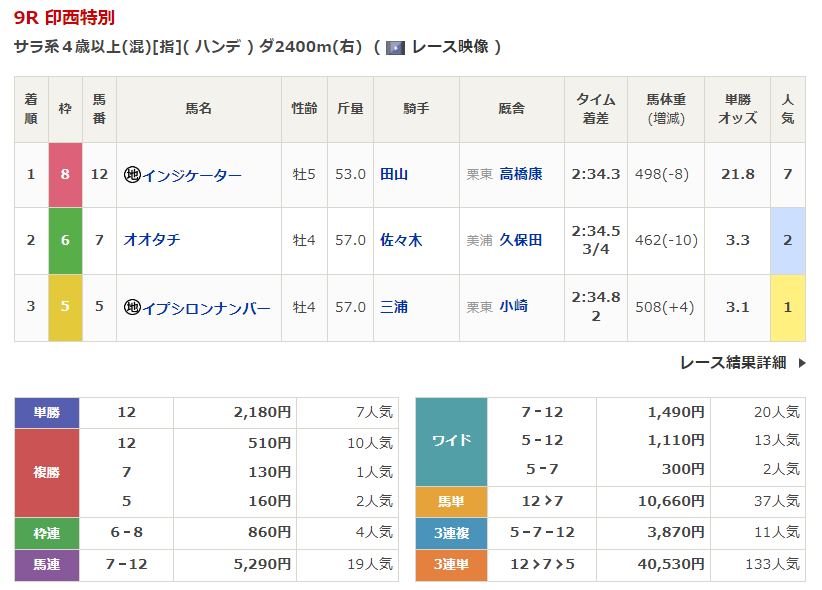Screen dimensions: 822x590
Task: Click the green frame number 6 swatch
Action: coord(65,240)
